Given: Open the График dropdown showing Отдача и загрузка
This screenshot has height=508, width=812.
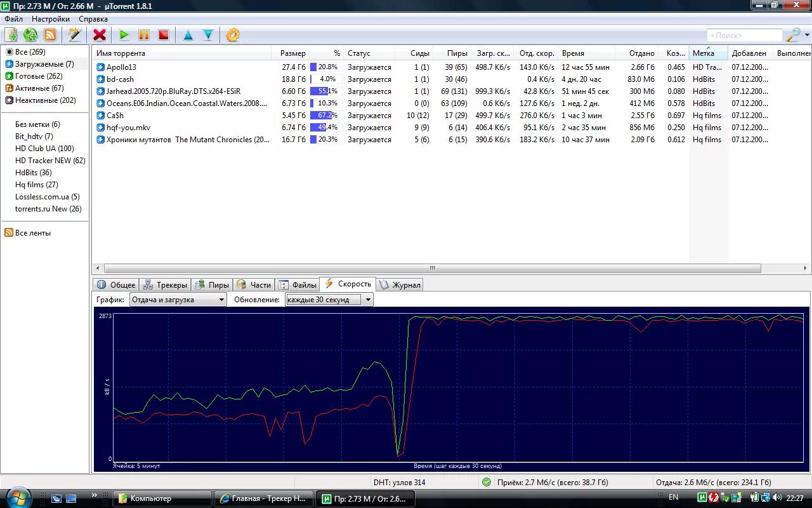Looking at the screenshot, I should [178, 300].
